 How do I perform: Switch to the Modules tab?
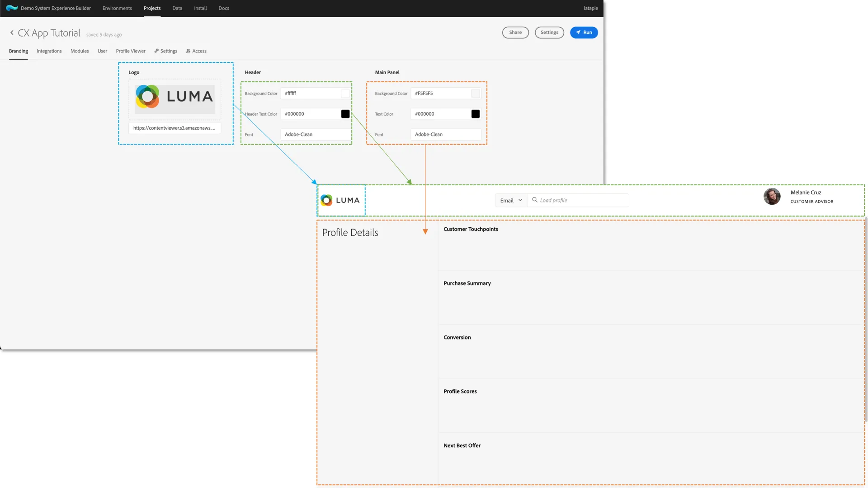tap(80, 51)
